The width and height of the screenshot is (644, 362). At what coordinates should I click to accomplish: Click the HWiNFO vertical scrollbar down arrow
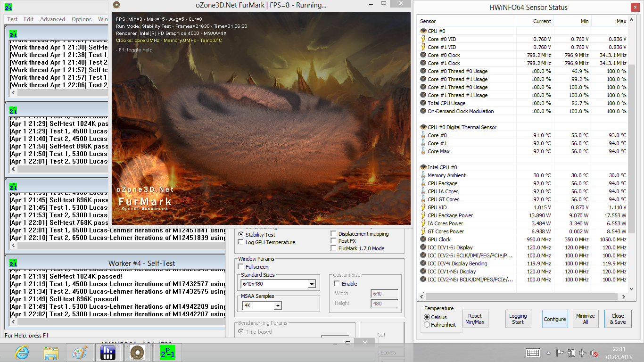coord(632,288)
